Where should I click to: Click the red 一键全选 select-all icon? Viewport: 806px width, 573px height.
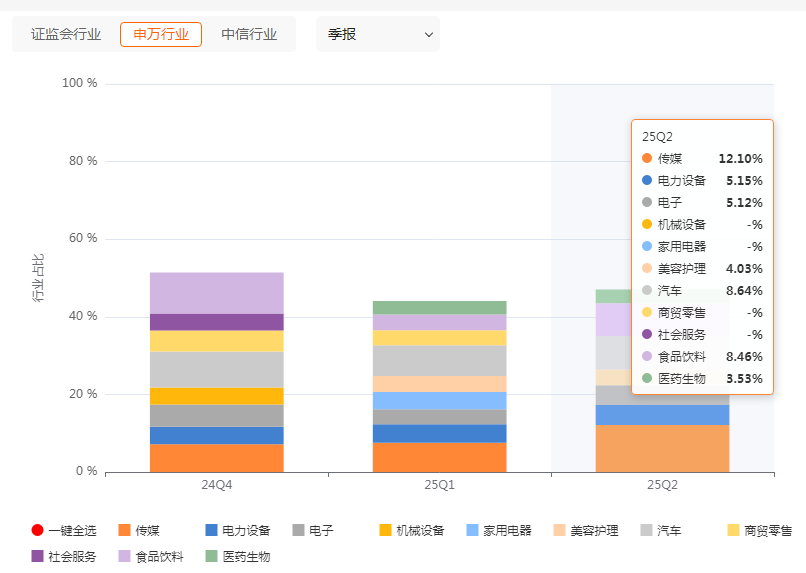point(38,531)
